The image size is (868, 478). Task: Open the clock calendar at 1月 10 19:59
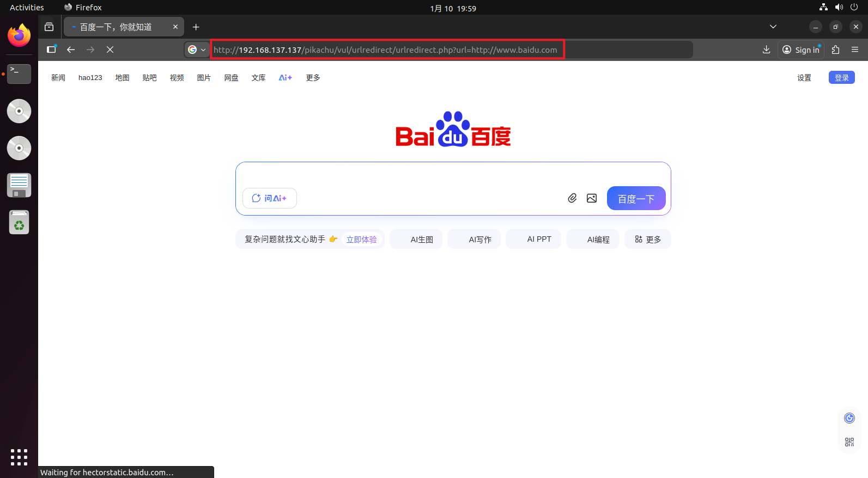click(453, 8)
